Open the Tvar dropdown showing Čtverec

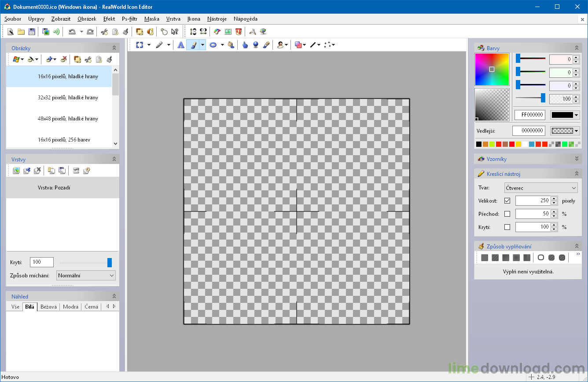point(541,188)
